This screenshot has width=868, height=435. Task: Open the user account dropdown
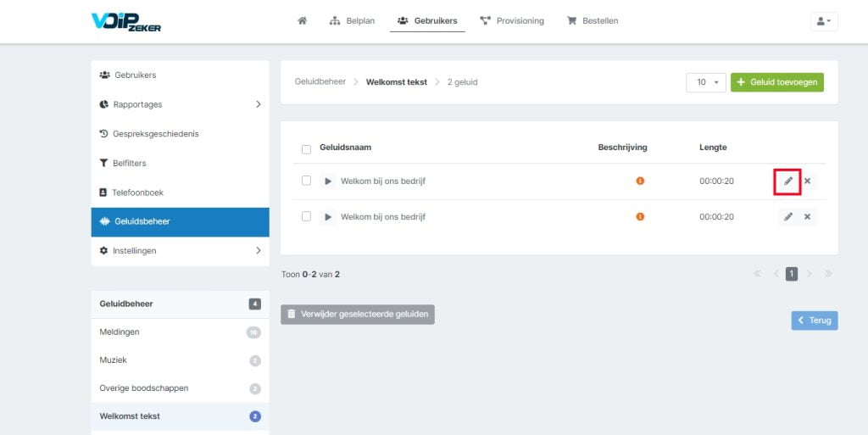[824, 21]
